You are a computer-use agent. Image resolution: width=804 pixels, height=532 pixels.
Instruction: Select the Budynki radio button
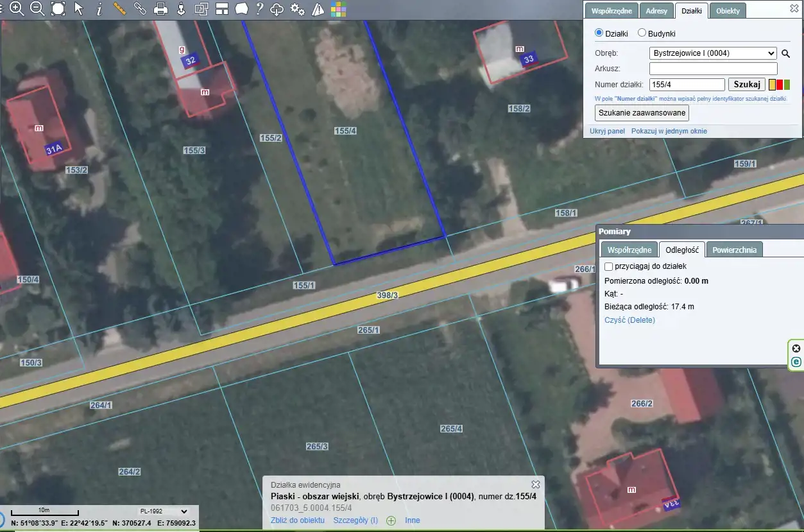click(642, 33)
